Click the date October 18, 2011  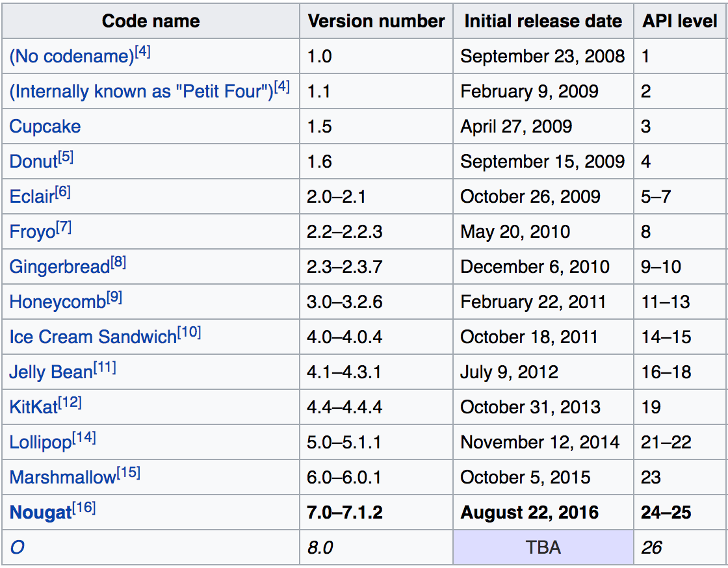click(529, 337)
